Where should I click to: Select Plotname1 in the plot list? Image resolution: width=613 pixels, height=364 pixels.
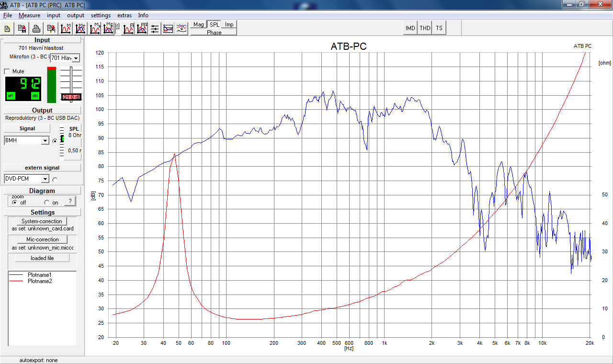coord(39,275)
